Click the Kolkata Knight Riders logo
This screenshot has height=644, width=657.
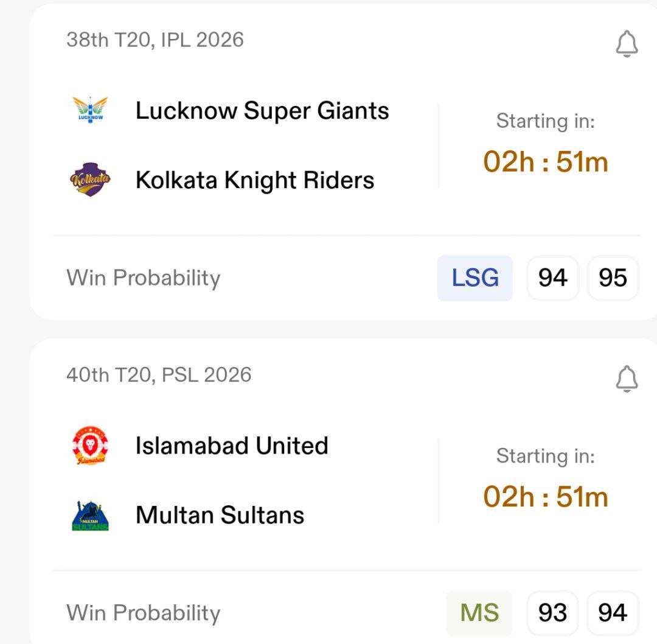(x=90, y=181)
